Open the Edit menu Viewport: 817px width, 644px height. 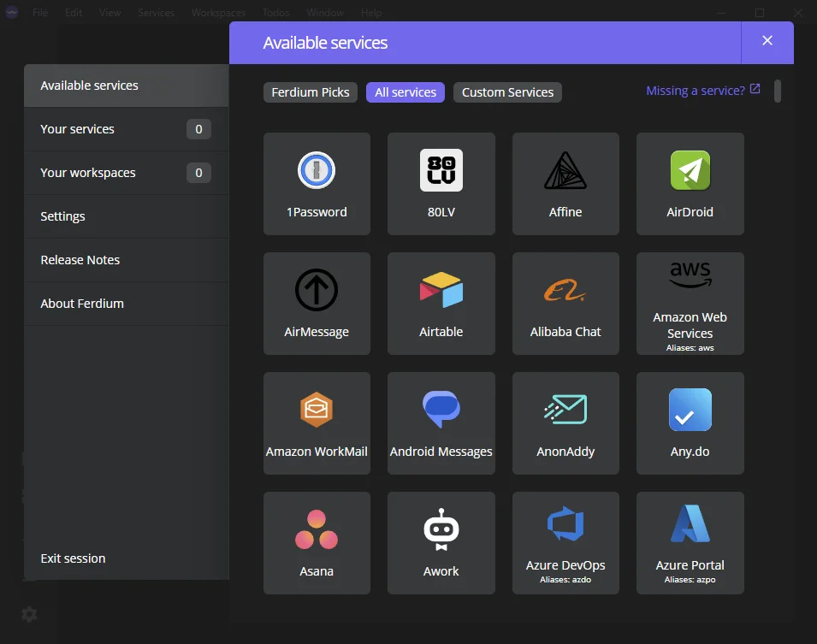(74, 13)
